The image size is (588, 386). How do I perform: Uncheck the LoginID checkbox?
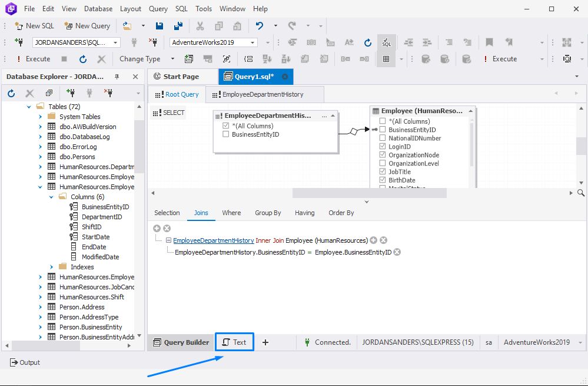(x=383, y=146)
